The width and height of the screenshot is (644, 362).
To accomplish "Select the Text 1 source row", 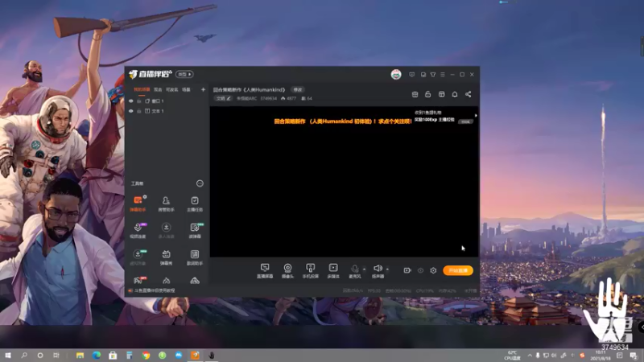I will pyautogui.click(x=167, y=111).
